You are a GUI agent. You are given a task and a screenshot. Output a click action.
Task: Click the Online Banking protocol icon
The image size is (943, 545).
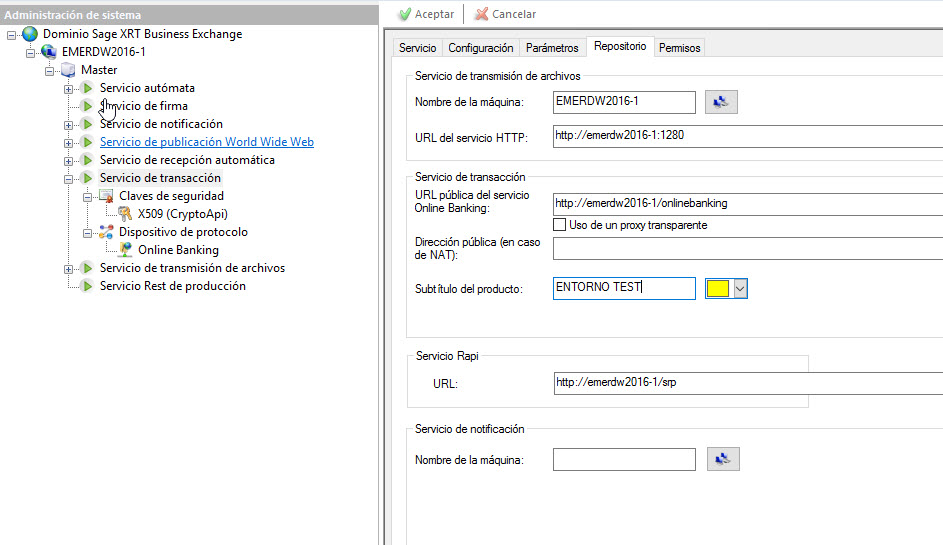126,250
